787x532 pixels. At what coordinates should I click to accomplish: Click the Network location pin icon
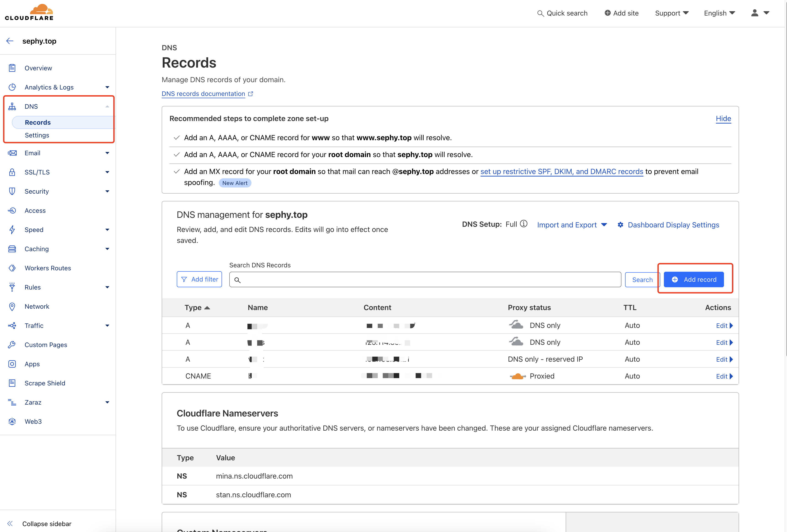pyautogui.click(x=12, y=306)
